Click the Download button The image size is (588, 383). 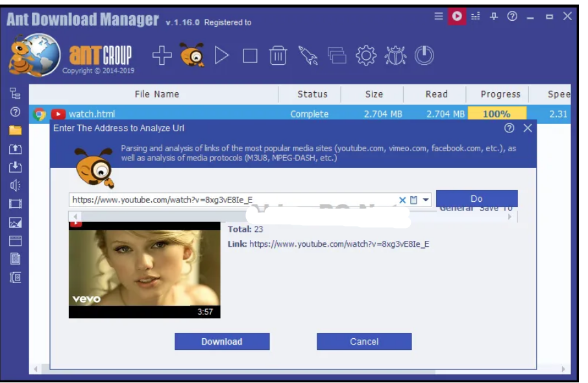pyautogui.click(x=221, y=341)
